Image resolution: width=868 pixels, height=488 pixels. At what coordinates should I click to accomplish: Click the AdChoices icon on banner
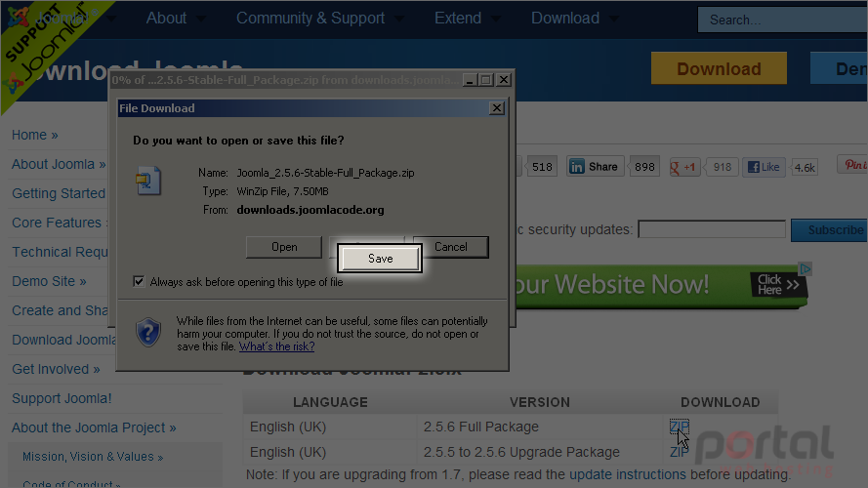click(x=806, y=269)
